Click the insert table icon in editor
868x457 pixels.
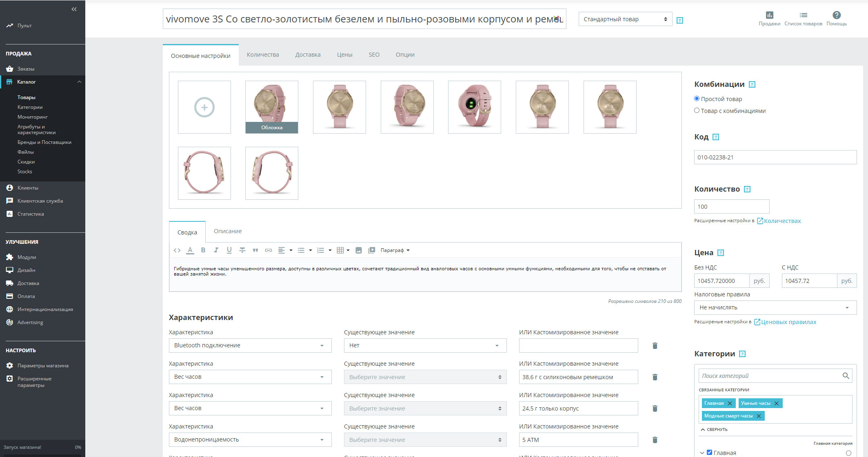340,250
